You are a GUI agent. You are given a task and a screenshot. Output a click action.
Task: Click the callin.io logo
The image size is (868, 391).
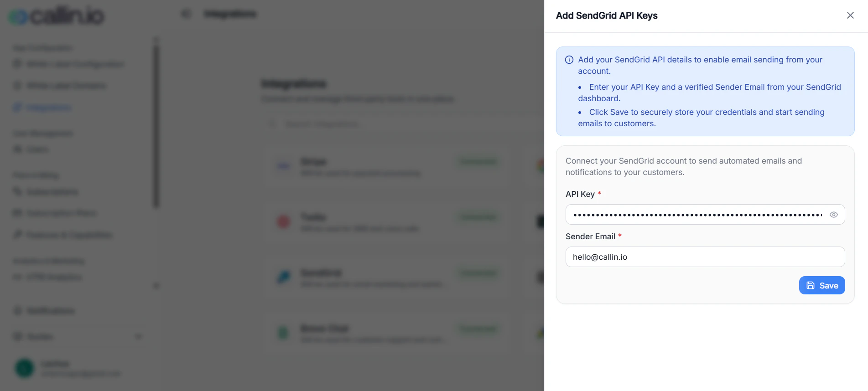click(55, 15)
